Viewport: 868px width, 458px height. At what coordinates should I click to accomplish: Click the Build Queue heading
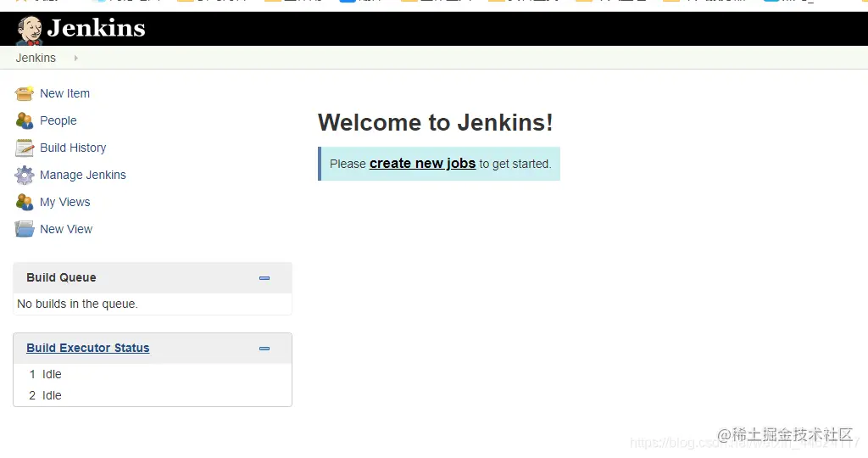[61, 277]
